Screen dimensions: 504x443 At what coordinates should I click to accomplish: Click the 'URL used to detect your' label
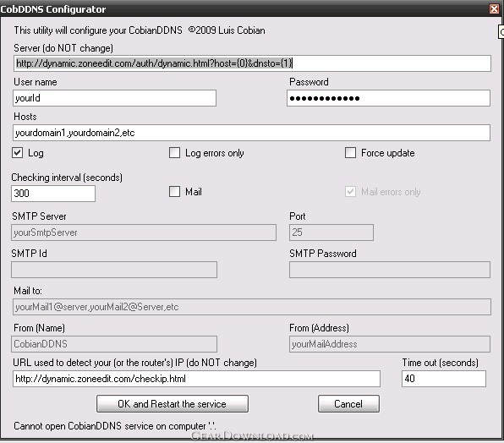click(134, 363)
